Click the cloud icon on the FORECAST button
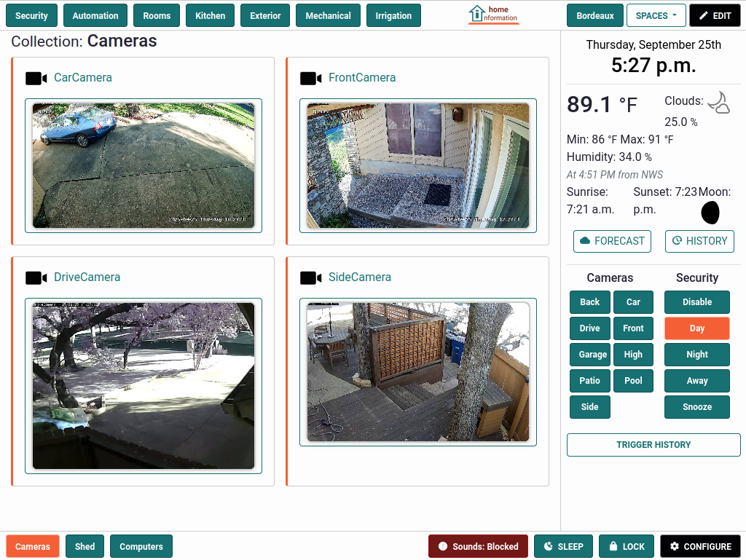The height and width of the screenshot is (560, 746). tap(586, 241)
